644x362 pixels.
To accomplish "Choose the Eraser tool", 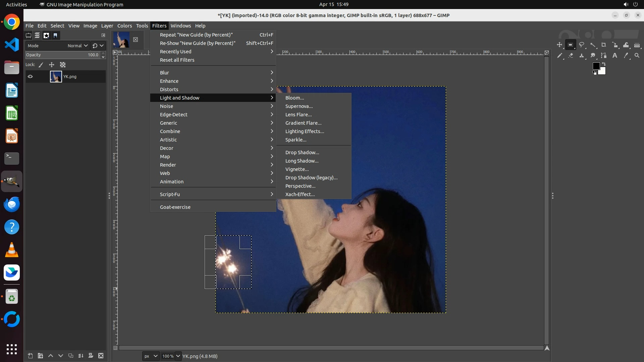I will (571, 56).
